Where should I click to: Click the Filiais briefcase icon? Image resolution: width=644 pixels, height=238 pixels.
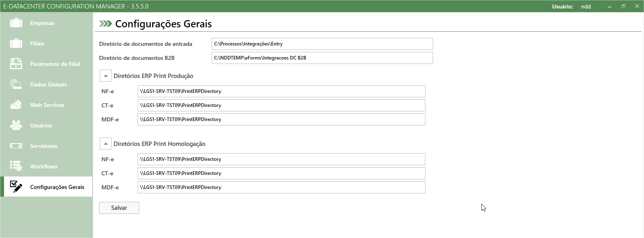pyautogui.click(x=16, y=43)
